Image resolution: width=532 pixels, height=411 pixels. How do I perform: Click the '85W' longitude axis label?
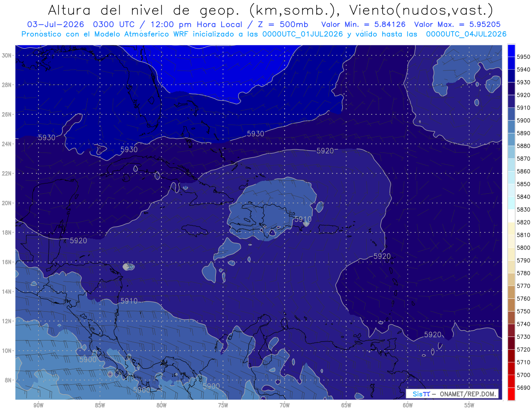click(100, 406)
